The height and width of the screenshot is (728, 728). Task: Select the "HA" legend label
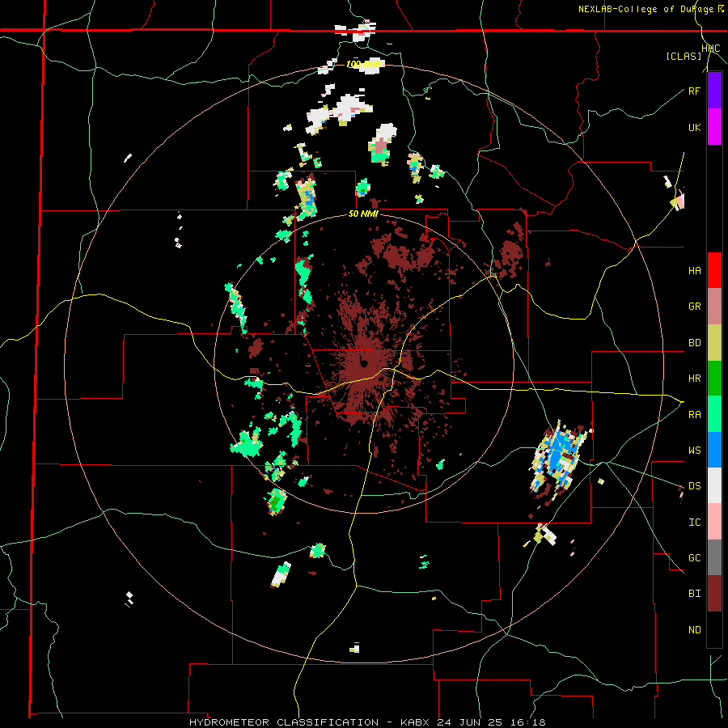tap(694, 271)
